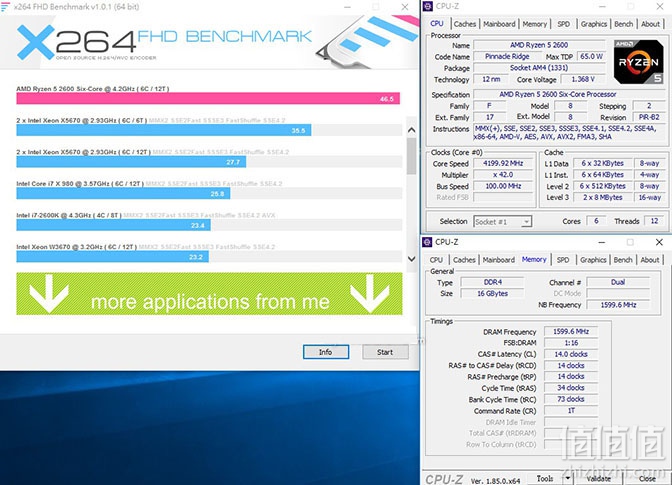This screenshot has width=672, height=485.
Task: Open Caches tab in bottom CPU-Z window
Action: coord(464,260)
